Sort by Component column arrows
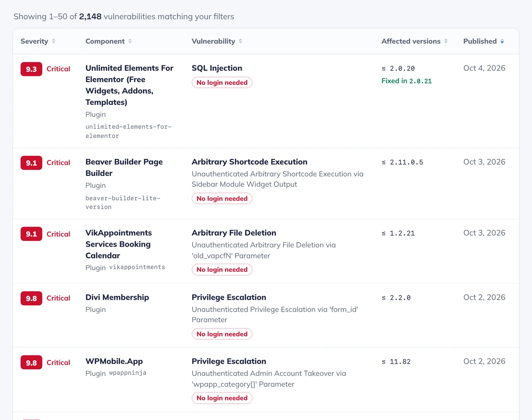Viewport: 532px width, 420px height. 130,41
